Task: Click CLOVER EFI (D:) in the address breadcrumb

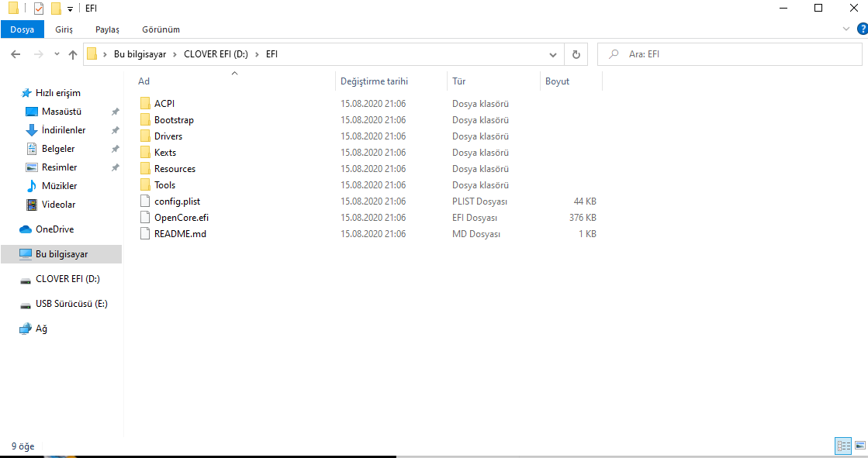Action: pos(215,54)
